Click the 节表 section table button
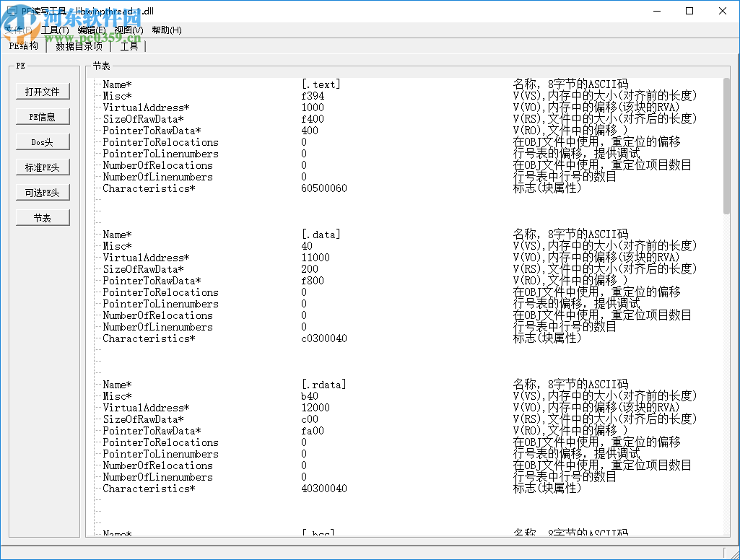This screenshot has height=560, width=740. [43, 218]
